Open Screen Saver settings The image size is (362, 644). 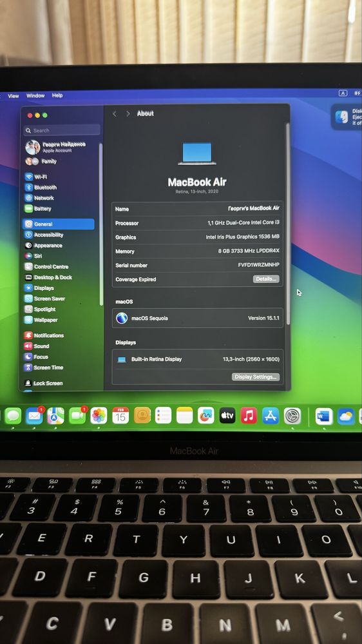pos(44,298)
